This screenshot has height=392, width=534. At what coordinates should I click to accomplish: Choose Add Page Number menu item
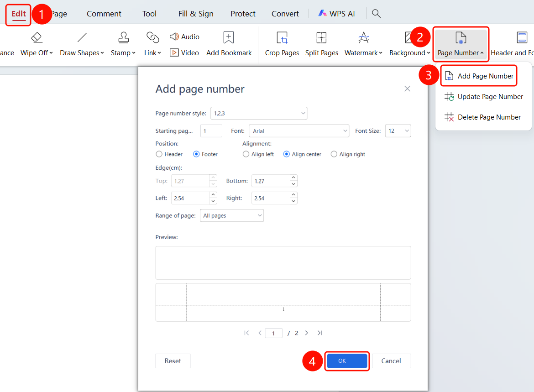pyautogui.click(x=479, y=76)
